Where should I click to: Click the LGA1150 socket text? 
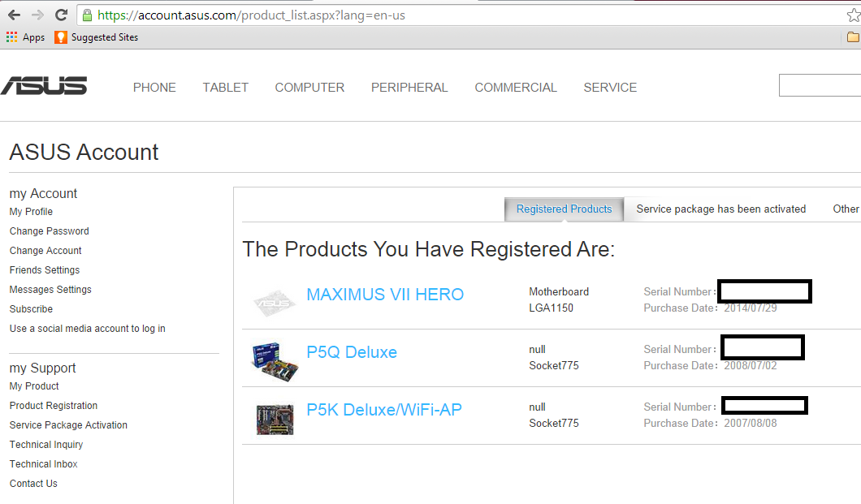(x=551, y=308)
